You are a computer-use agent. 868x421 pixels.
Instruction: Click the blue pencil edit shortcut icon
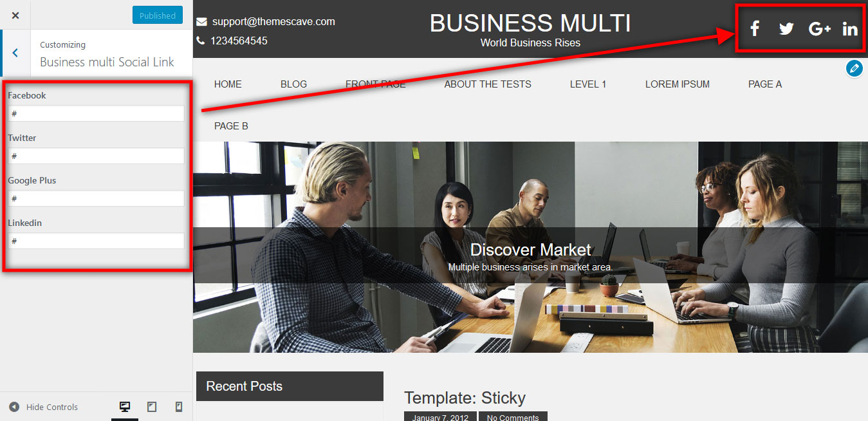pos(854,68)
